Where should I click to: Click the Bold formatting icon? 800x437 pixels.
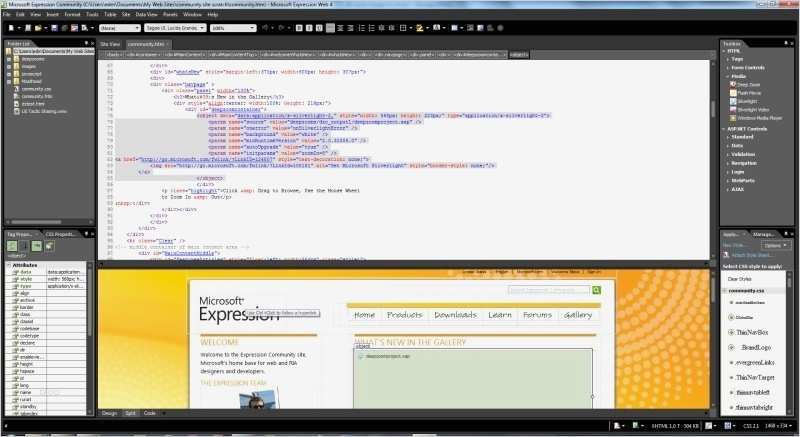(299, 28)
